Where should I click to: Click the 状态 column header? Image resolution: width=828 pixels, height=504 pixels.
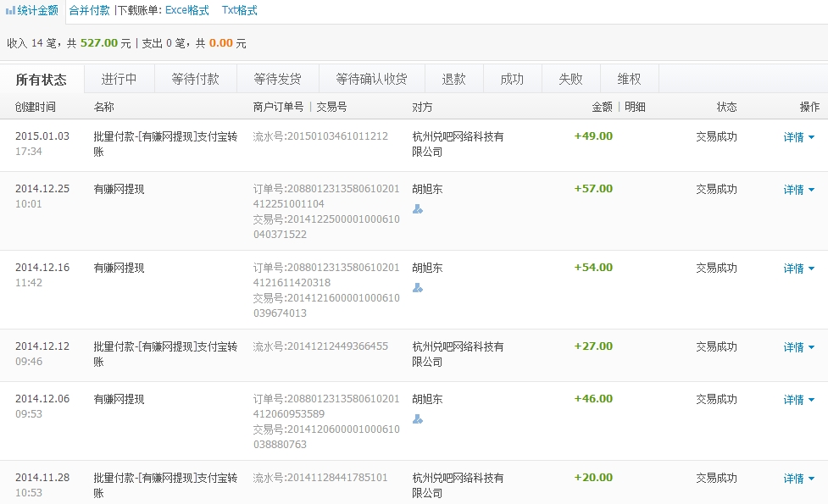coord(726,107)
